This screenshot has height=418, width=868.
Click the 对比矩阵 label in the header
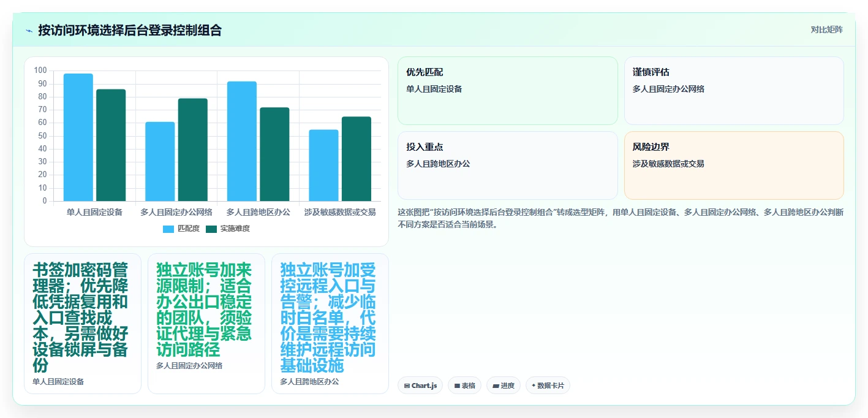[x=826, y=29]
